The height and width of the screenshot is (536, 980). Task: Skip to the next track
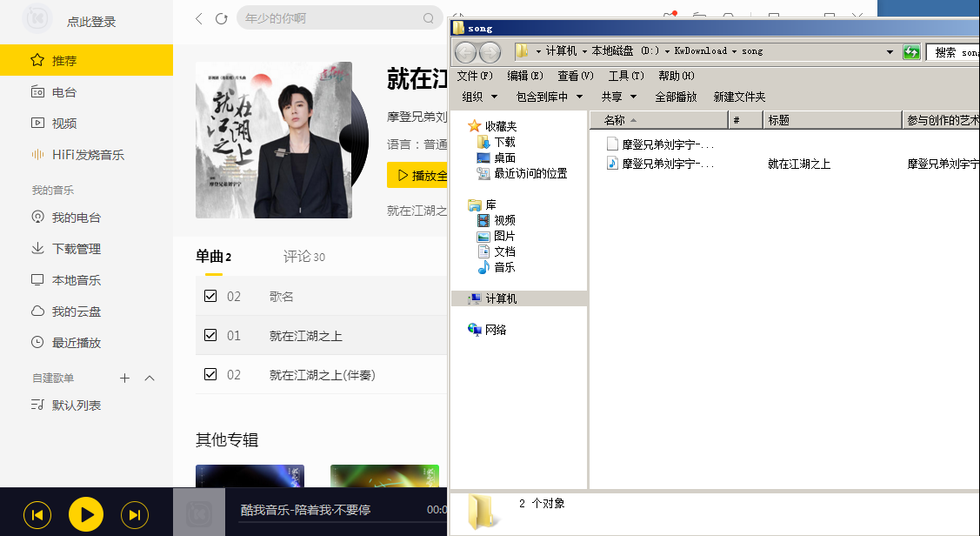point(135,515)
